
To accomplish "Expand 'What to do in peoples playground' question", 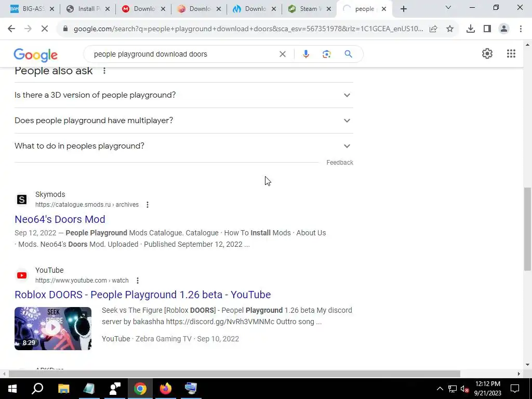I will coord(184,146).
